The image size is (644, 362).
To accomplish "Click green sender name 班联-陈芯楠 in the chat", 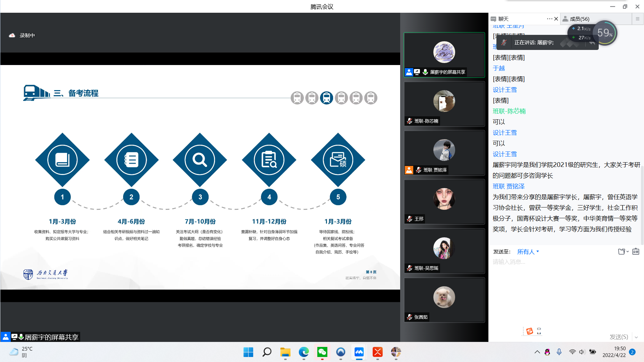I will tap(509, 111).
